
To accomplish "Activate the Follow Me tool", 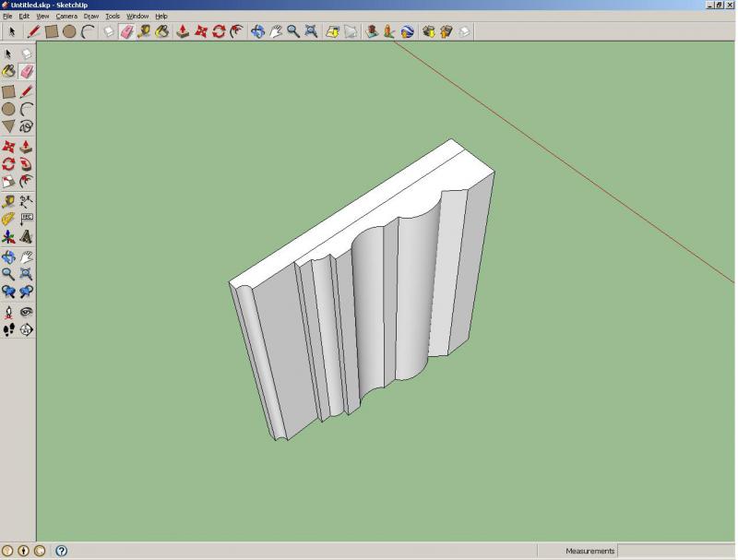I will pos(26,164).
